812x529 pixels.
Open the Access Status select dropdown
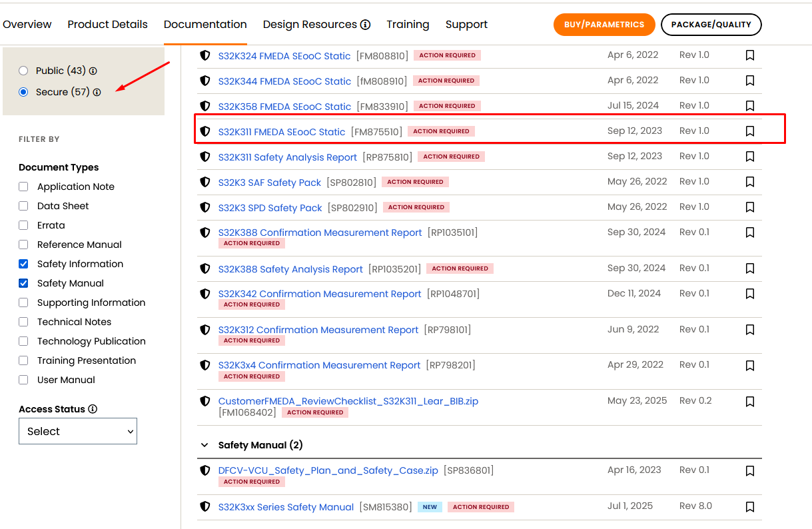click(77, 431)
